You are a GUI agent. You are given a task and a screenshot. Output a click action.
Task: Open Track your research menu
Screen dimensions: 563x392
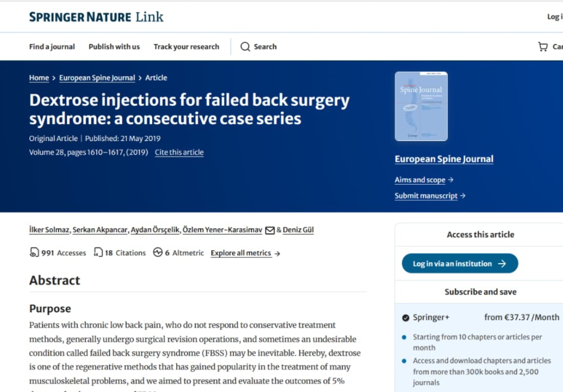coord(186,47)
